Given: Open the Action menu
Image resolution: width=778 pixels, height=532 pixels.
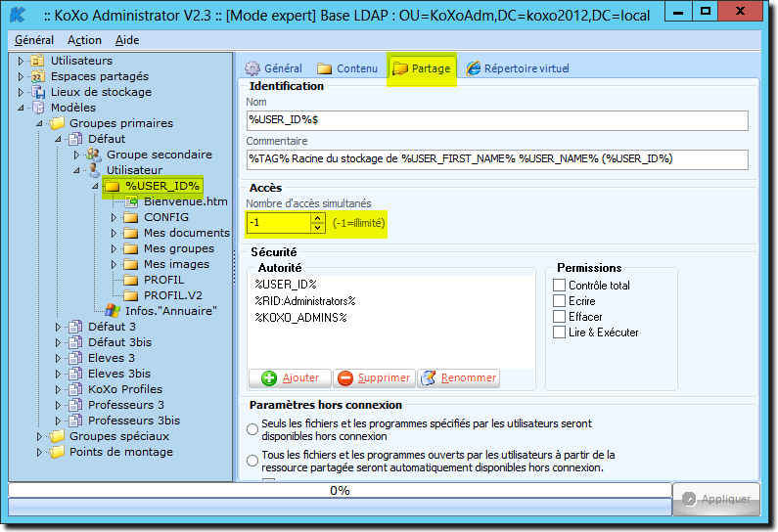Looking at the screenshot, I should coord(84,40).
